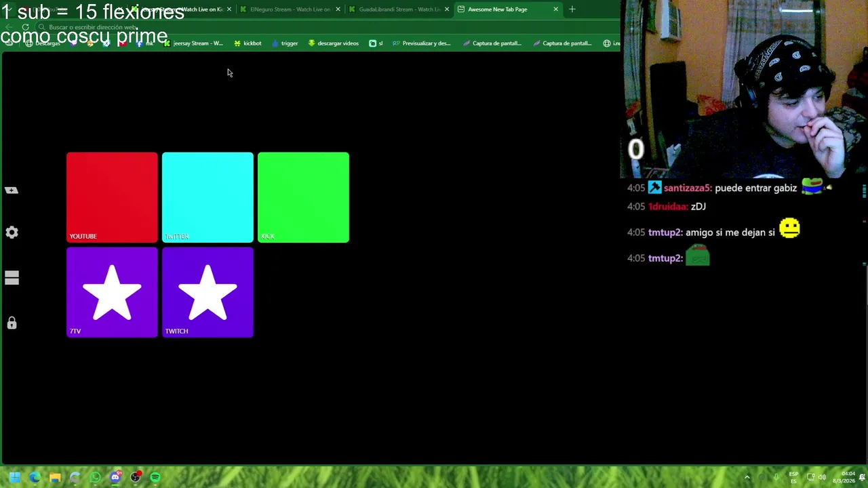Open the volume speaker icon in tray

[822, 477]
